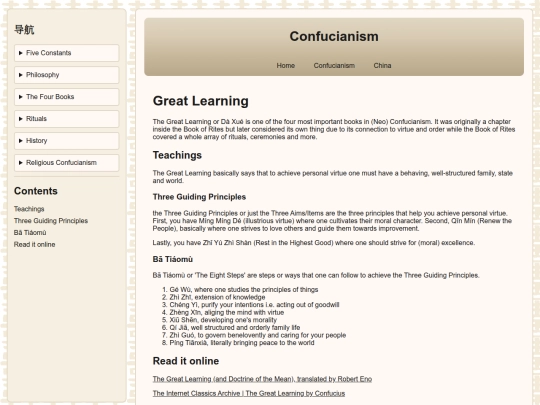Expand The Four Books section

point(66,97)
